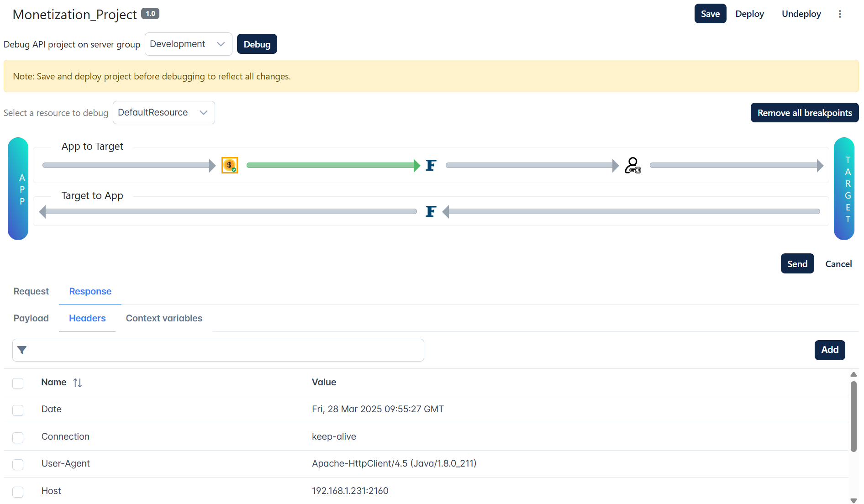
Task: Click the headers table vertical scrollbar thumb
Action: [853, 416]
